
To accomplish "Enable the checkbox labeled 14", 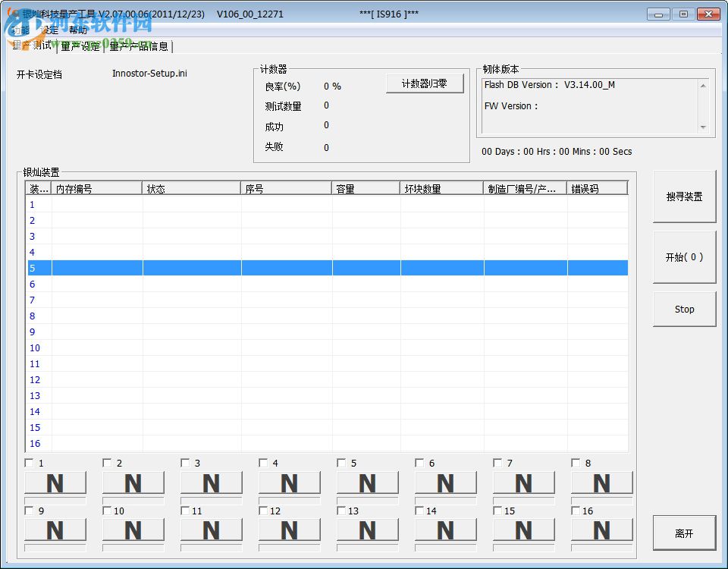I will click(419, 511).
